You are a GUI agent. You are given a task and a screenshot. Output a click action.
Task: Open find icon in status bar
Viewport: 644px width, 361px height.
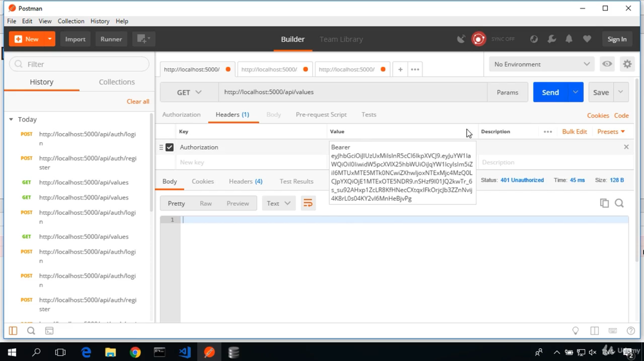[x=31, y=331]
